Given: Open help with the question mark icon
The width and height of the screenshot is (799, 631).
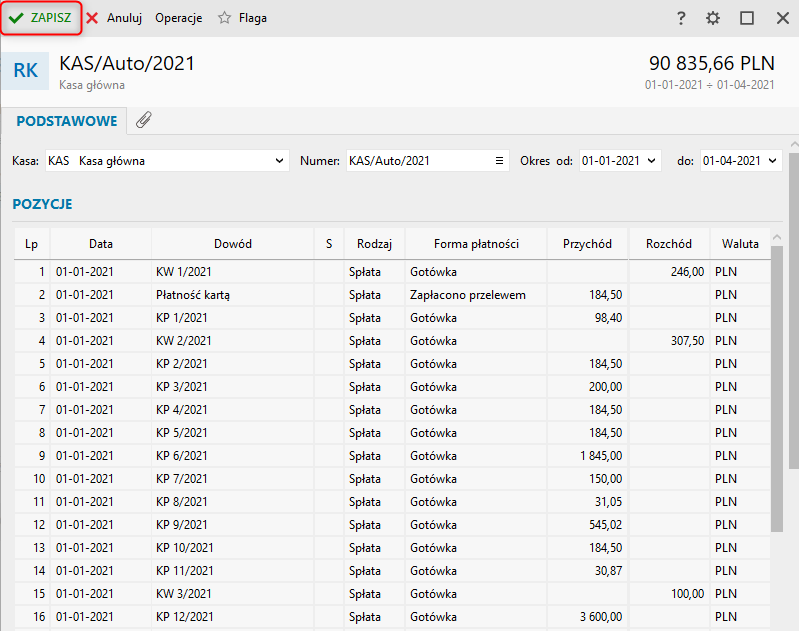Looking at the screenshot, I should 681,18.
